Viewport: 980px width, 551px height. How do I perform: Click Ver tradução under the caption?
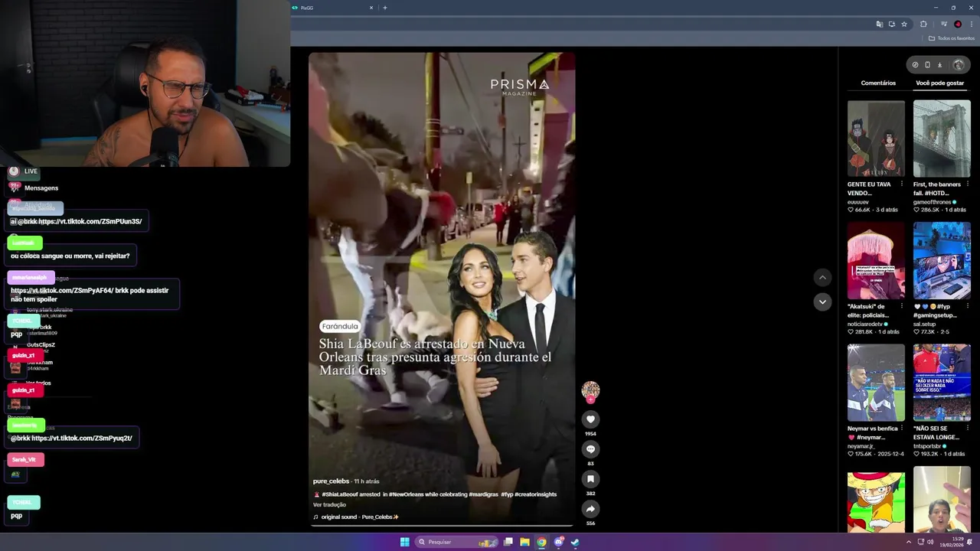(329, 505)
